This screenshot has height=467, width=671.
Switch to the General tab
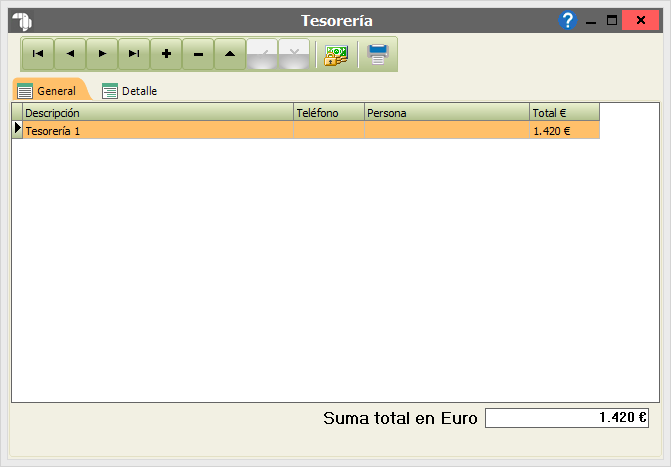click(x=51, y=89)
